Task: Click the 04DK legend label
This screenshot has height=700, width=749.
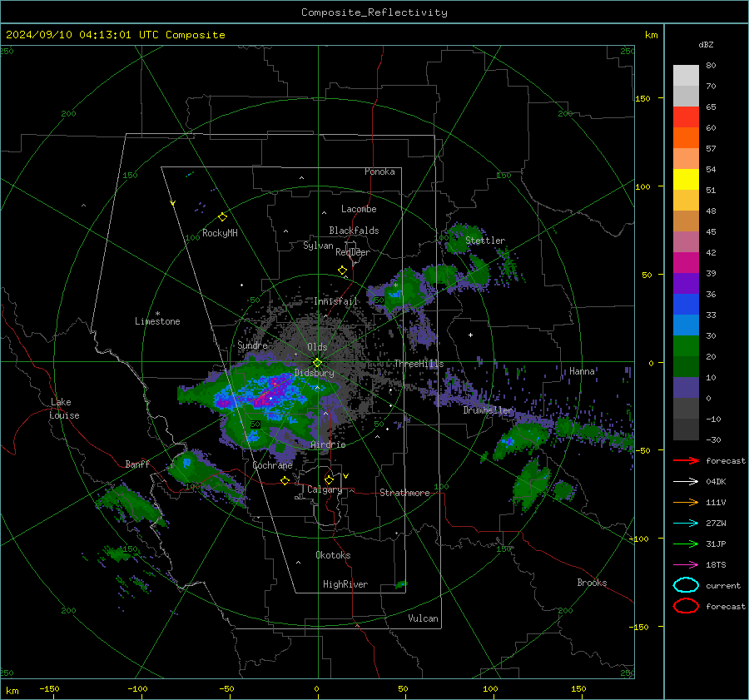Action: [x=716, y=482]
